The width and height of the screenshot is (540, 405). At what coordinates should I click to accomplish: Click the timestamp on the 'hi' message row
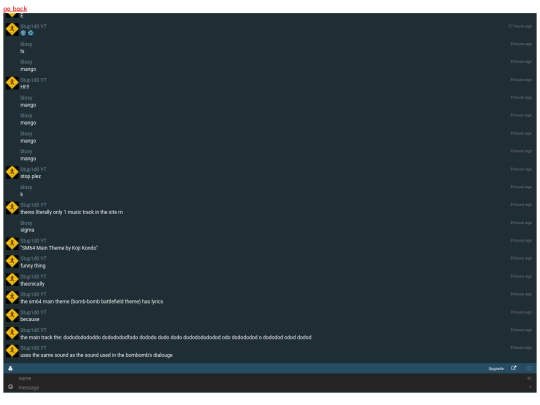[x=521, y=44]
